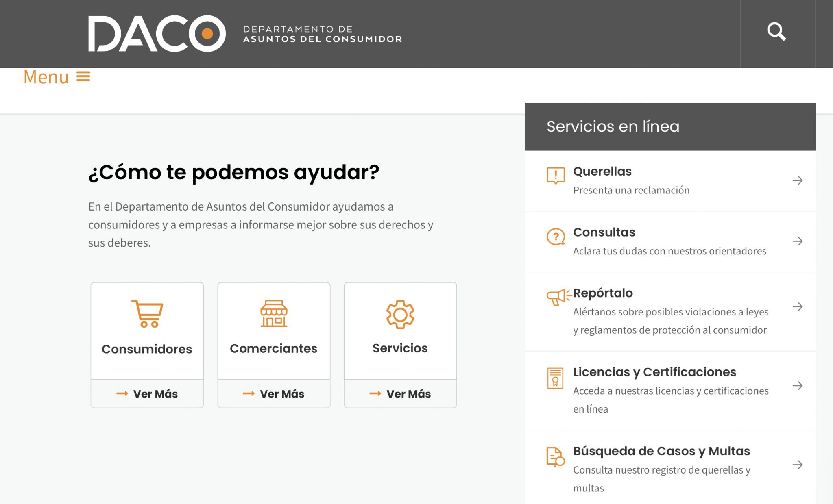The height and width of the screenshot is (504, 833).
Task: Click Ver Más under Consumidores
Action: pyautogui.click(x=146, y=393)
